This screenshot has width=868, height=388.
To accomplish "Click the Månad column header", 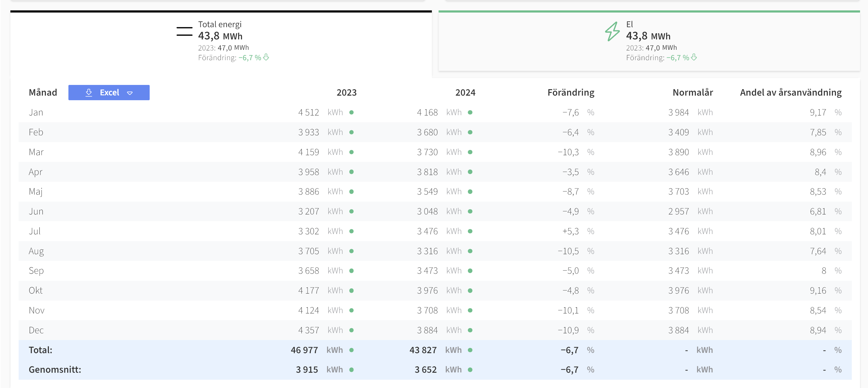I will 43,92.
